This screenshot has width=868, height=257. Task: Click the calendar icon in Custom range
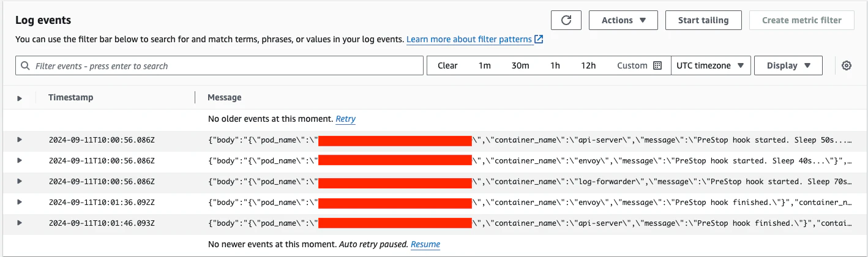click(x=657, y=65)
